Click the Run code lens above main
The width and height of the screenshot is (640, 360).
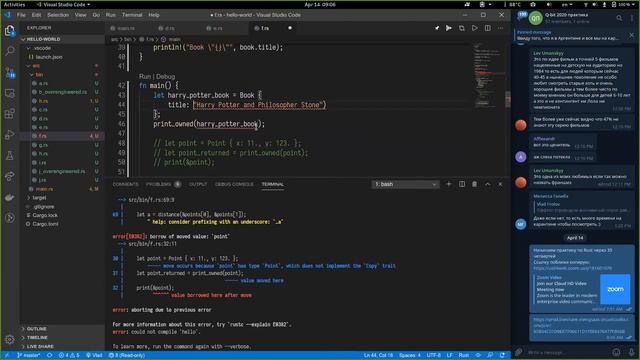[x=144, y=77]
